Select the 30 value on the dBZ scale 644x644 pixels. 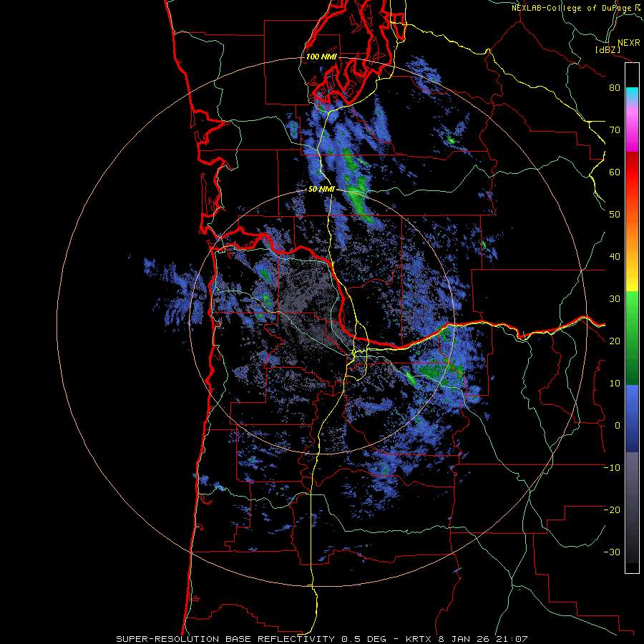[x=615, y=298]
